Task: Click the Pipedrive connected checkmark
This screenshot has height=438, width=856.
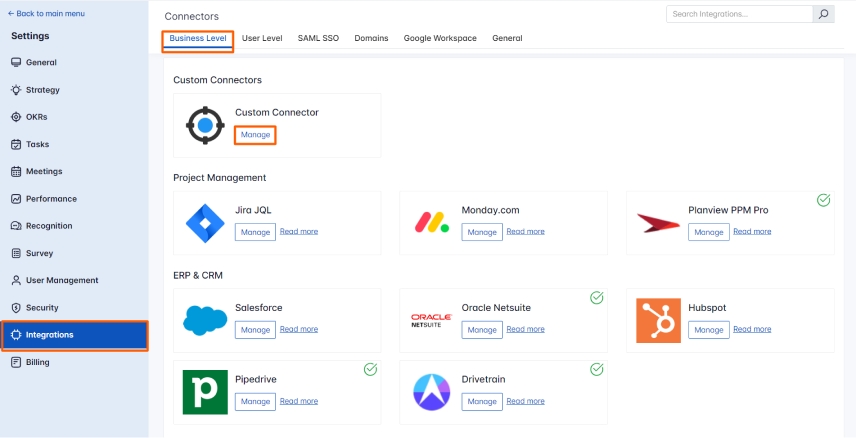Action: pyautogui.click(x=371, y=370)
